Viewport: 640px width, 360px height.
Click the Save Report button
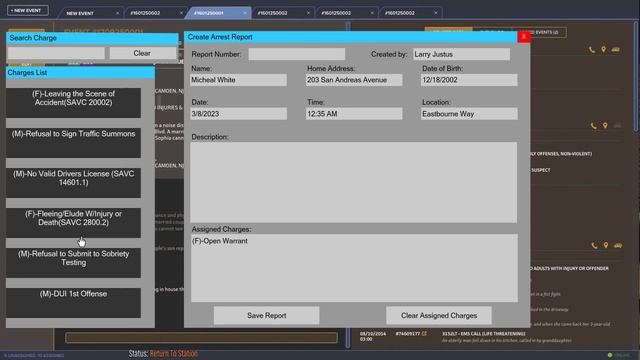point(267,316)
